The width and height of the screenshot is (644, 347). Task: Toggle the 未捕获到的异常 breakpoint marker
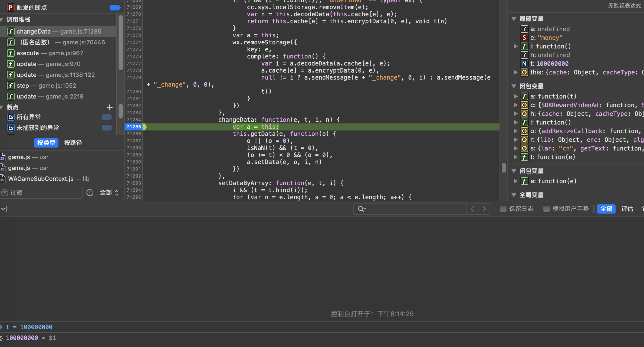107,128
